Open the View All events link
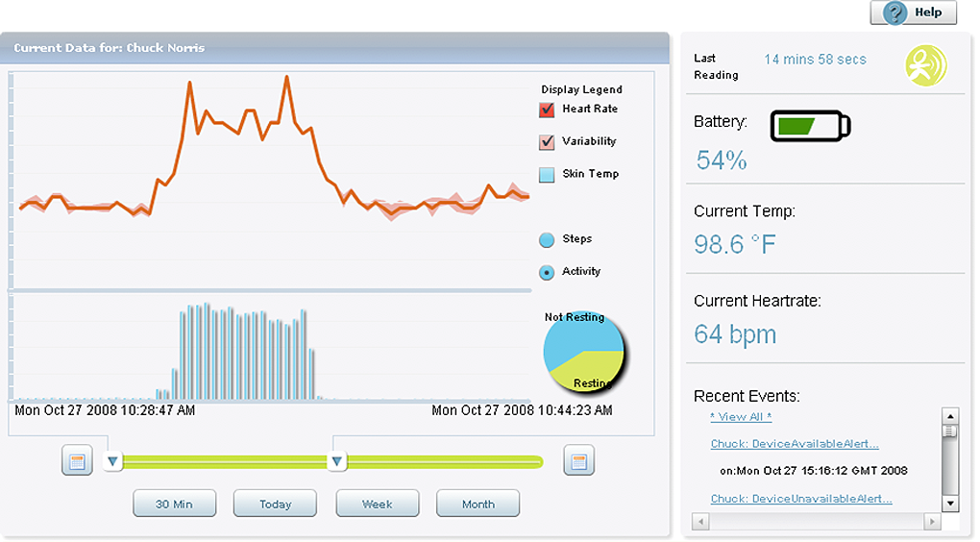This screenshot has height=542, width=980. tap(741, 416)
